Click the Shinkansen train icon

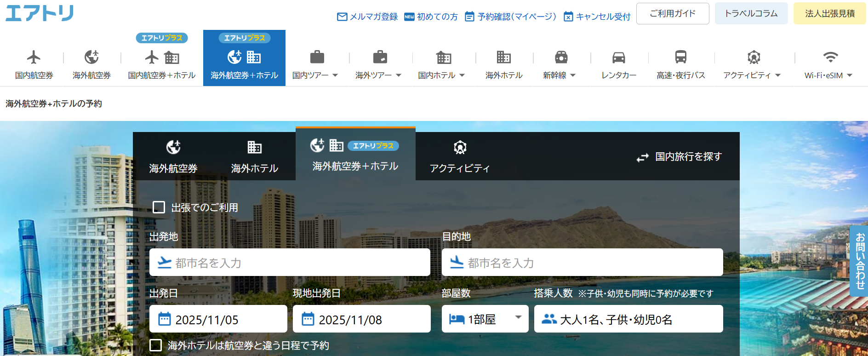coord(561,57)
